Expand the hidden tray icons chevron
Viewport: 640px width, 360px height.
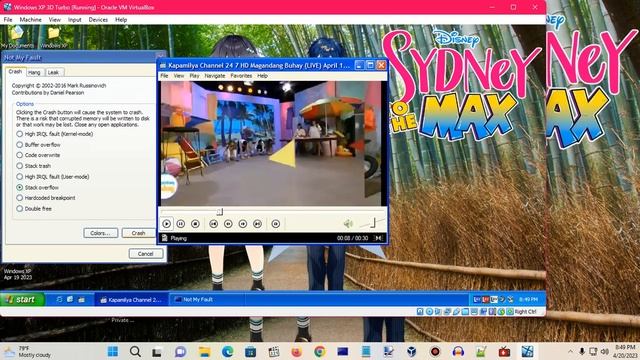tap(570, 351)
